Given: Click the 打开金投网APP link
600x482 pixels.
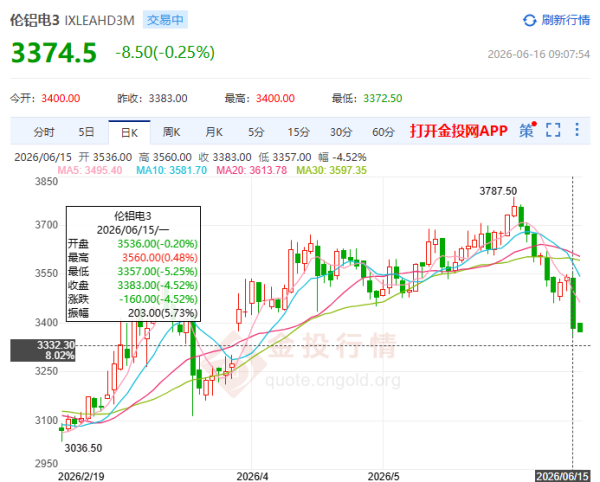Looking at the screenshot, I should coord(458,131).
